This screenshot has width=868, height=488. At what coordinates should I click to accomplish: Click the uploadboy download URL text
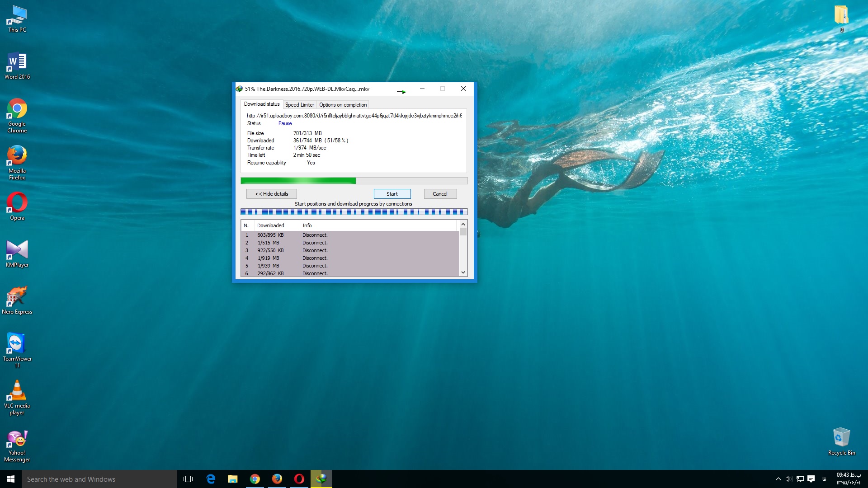coord(354,116)
